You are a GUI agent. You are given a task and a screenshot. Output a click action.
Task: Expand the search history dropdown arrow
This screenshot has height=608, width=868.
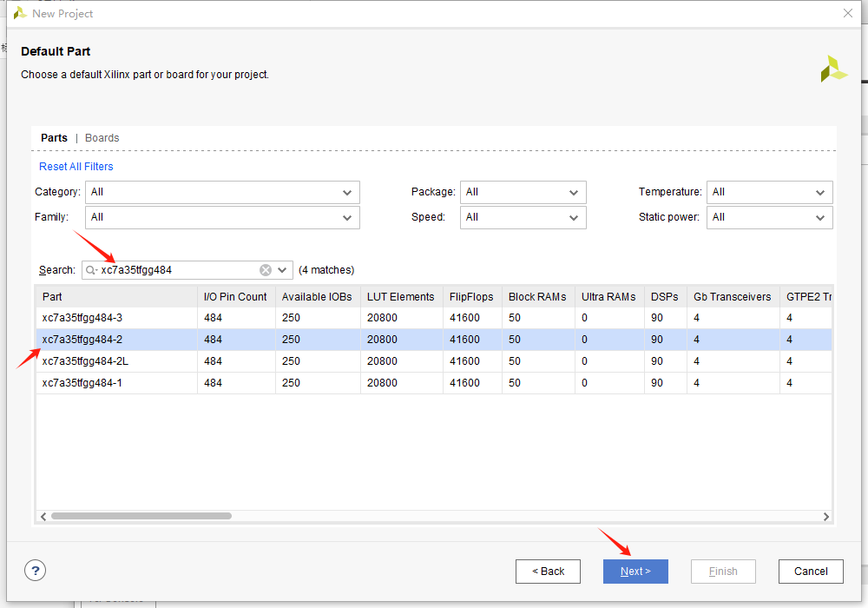click(282, 270)
